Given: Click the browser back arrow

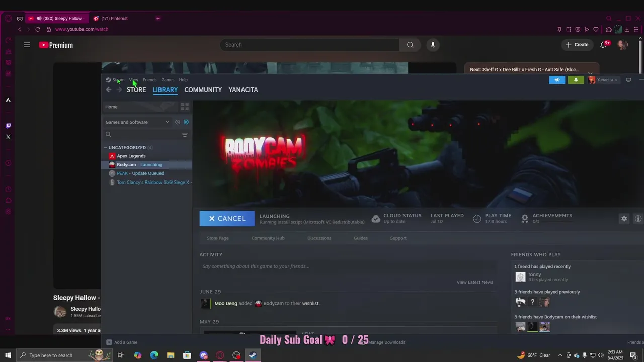Looking at the screenshot, I should coord(20,29).
